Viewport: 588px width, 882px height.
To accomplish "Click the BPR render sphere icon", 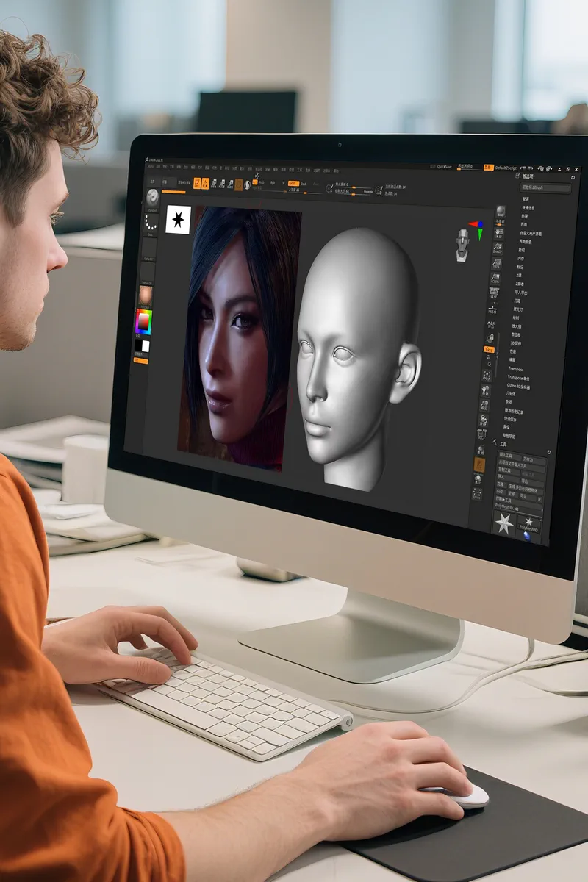I will [500, 212].
